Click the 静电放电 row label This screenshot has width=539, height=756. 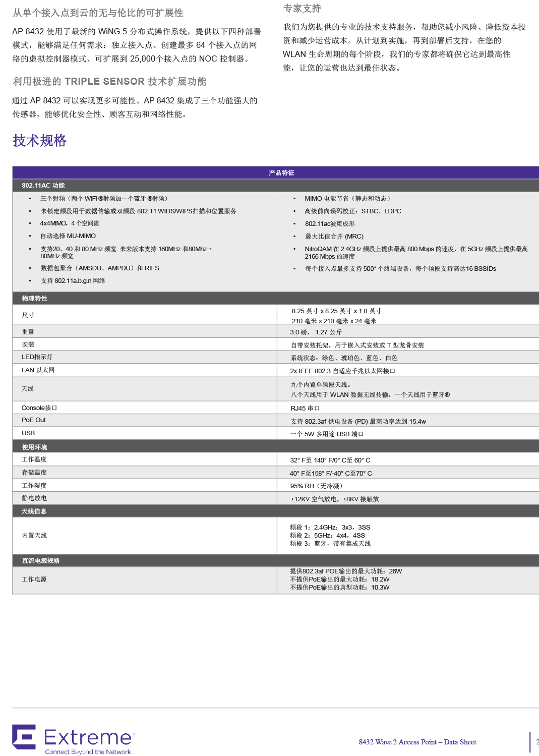[34, 498]
